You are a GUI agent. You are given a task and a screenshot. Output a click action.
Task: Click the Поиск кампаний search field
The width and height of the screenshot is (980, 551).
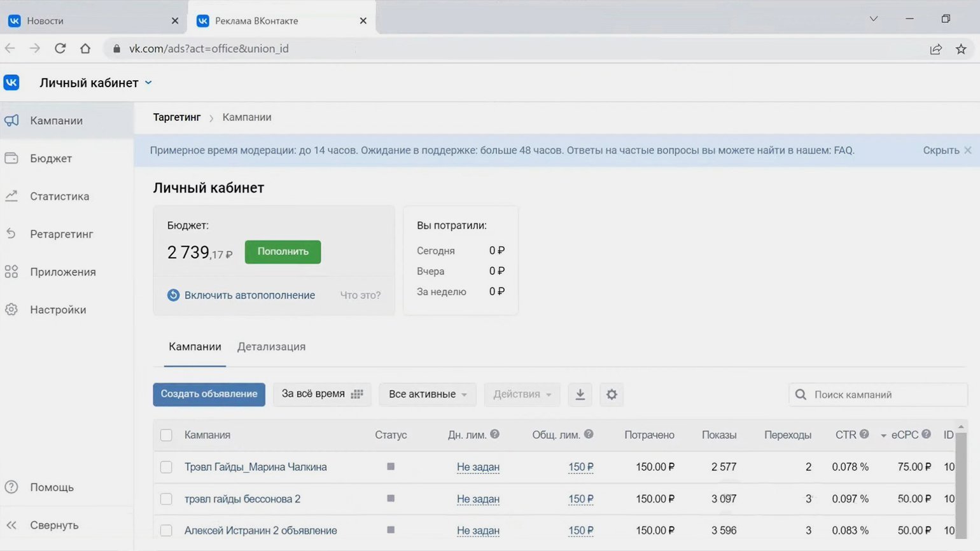tap(878, 394)
